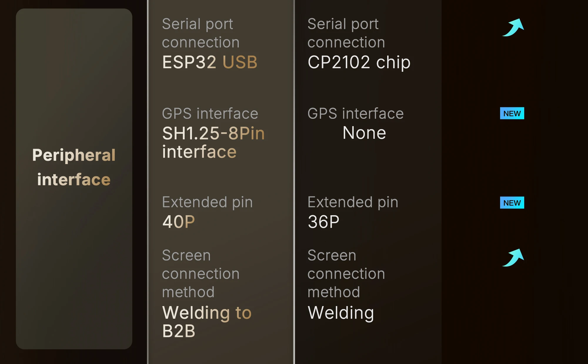Click the GPS interface label above None
The width and height of the screenshot is (588, 364).
pyautogui.click(x=355, y=114)
